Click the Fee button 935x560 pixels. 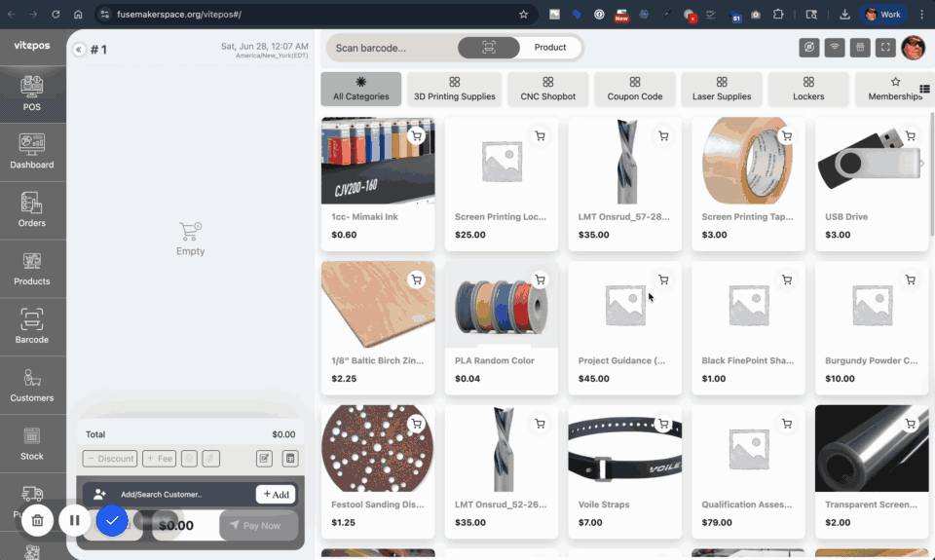[x=159, y=458]
